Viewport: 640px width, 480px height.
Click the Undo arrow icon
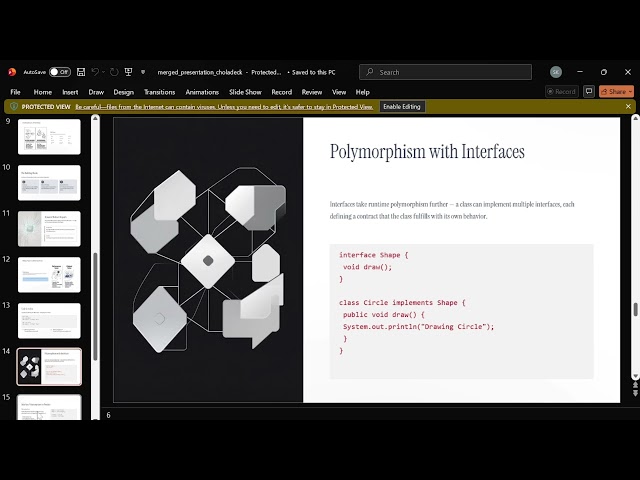coord(95,72)
